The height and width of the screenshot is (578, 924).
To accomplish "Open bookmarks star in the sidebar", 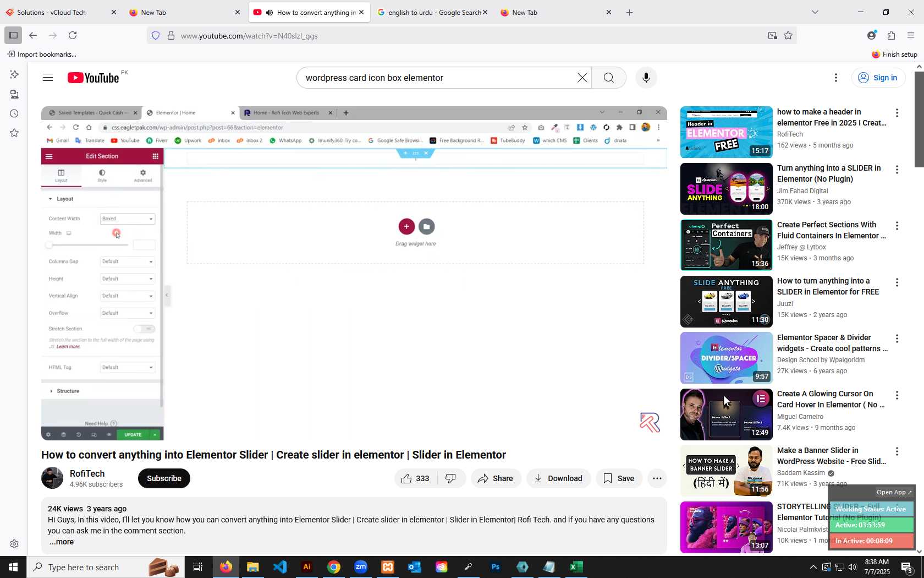I will click(x=14, y=133).
